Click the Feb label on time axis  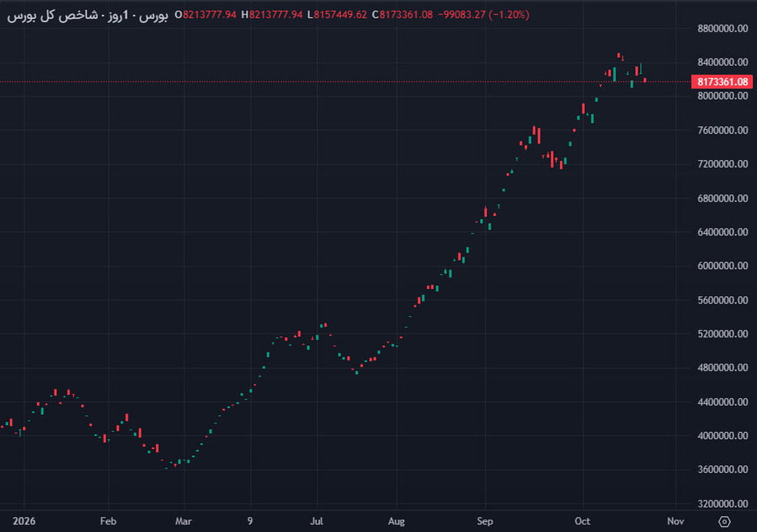point(108,521)
